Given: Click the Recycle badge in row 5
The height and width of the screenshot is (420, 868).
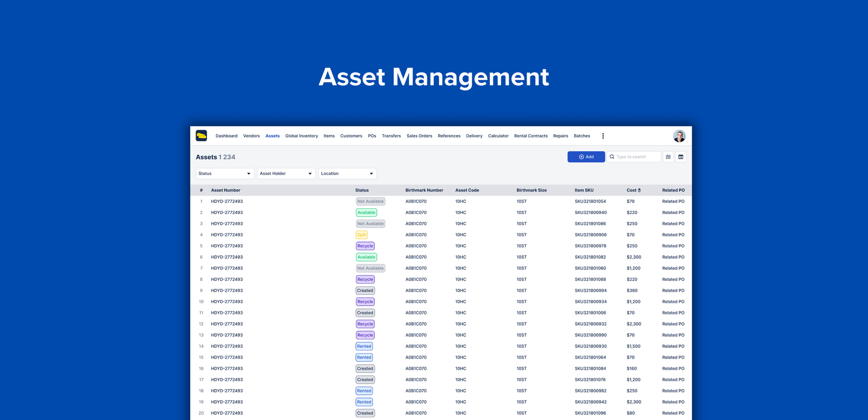Looking at the screenshot, I should 365,246.
